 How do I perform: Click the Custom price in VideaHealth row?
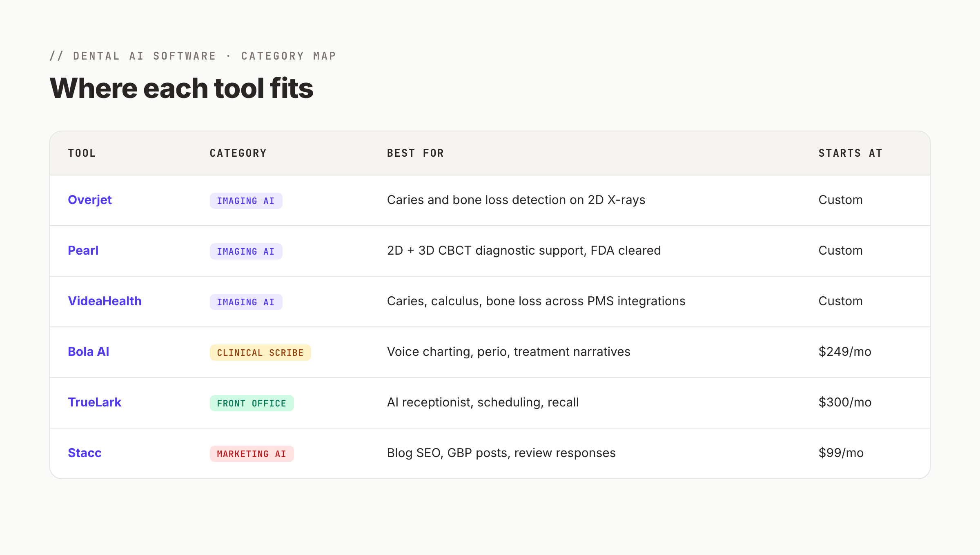(841, 301)
